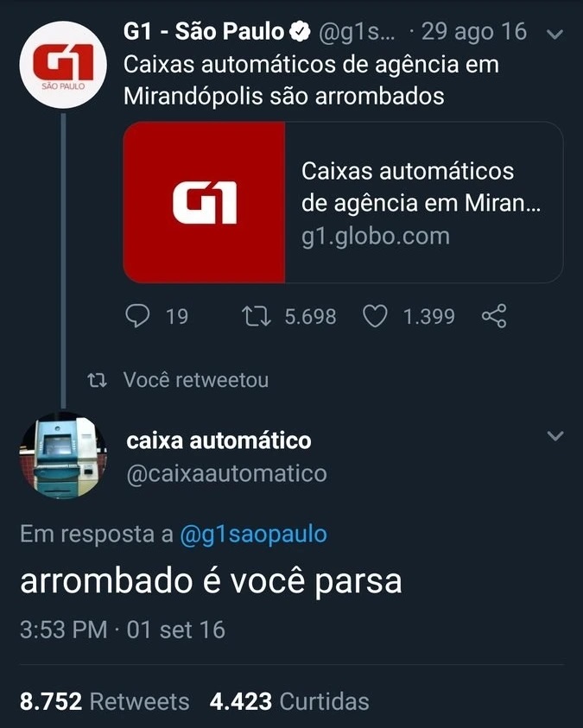583x728 pixels.
Task: Tap the small retweet icon by Você retweetou
Action: tap(97, 381)
